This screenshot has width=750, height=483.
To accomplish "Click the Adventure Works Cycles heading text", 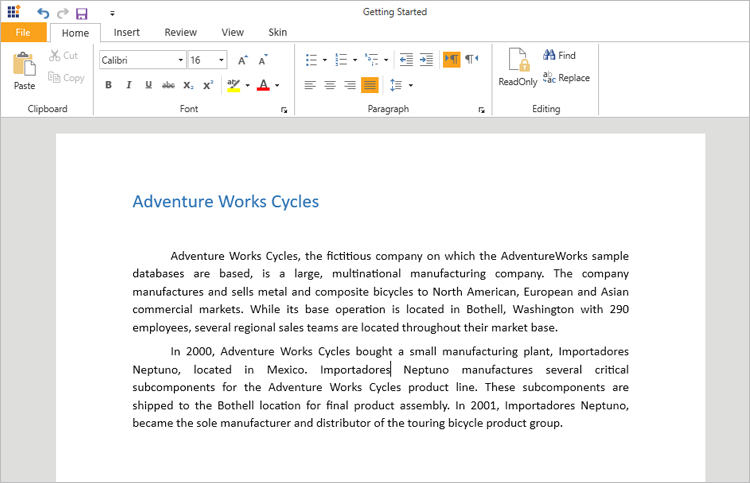I will pos(225,202).
